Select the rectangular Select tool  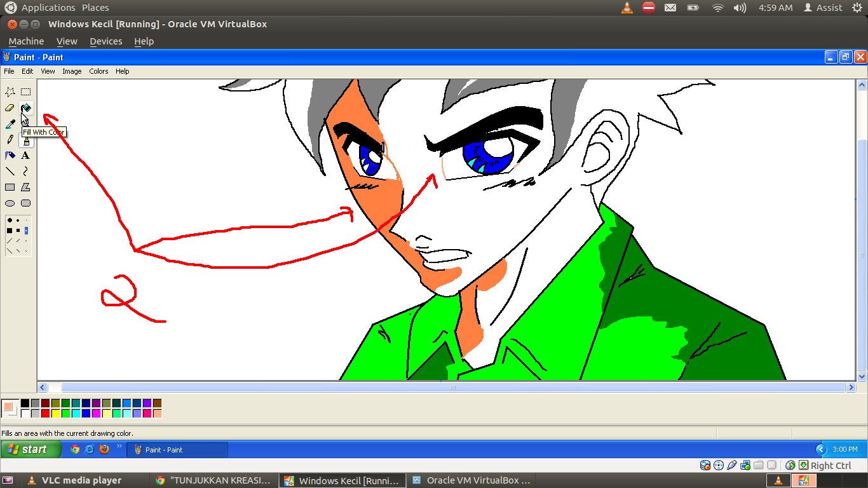26,92
